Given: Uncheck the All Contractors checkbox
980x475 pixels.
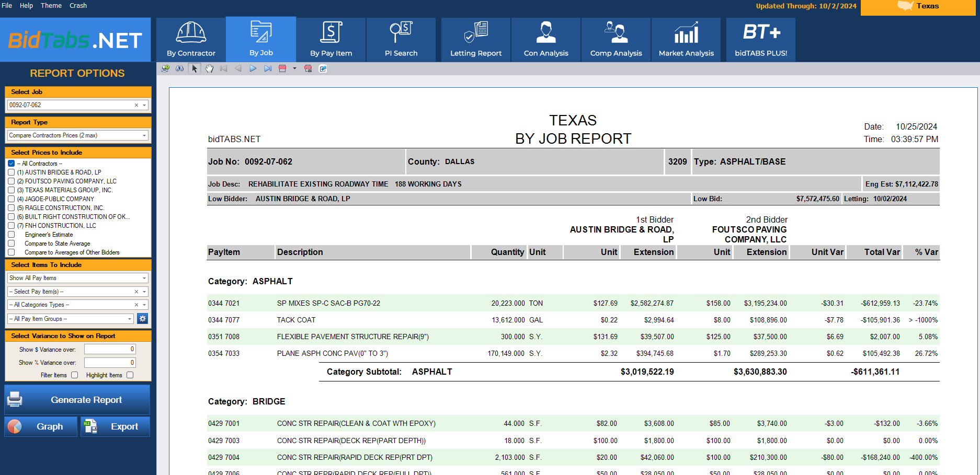Looking at the screenshot, I should point(11,164).
